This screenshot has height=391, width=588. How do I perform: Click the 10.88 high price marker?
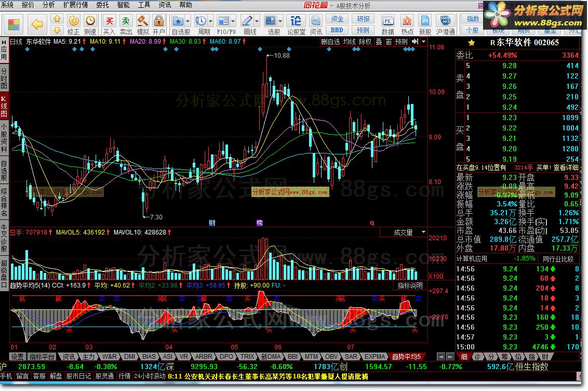pyautogui.click(x=281, y=56)
